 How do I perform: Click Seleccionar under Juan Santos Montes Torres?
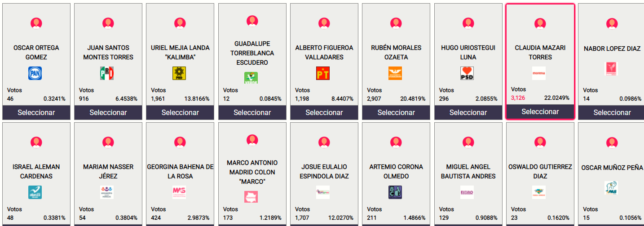(x=108, y=112)
